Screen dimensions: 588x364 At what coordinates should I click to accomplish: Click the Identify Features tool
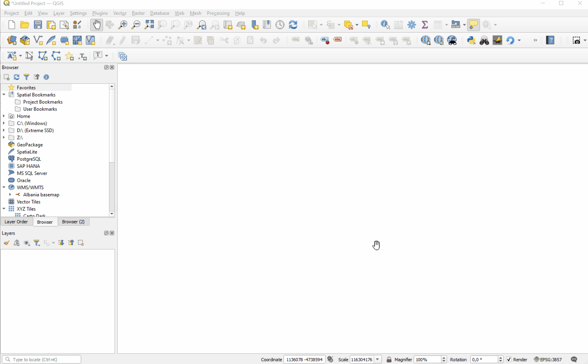click(x=385, y=25)
